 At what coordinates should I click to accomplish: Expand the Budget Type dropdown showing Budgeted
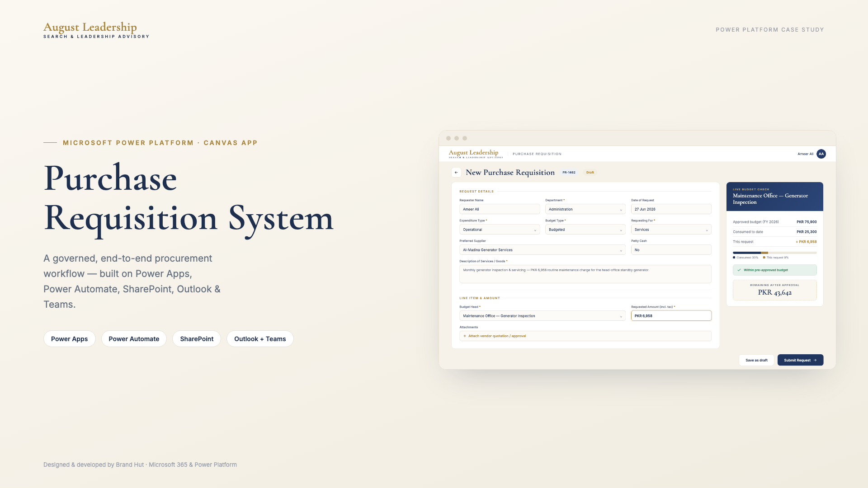tap(585, 230)
